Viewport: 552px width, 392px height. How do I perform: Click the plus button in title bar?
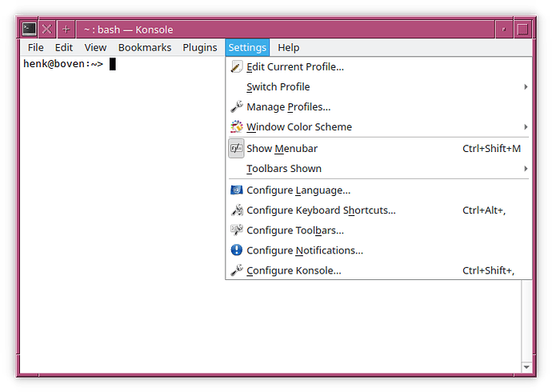(66, 29)
